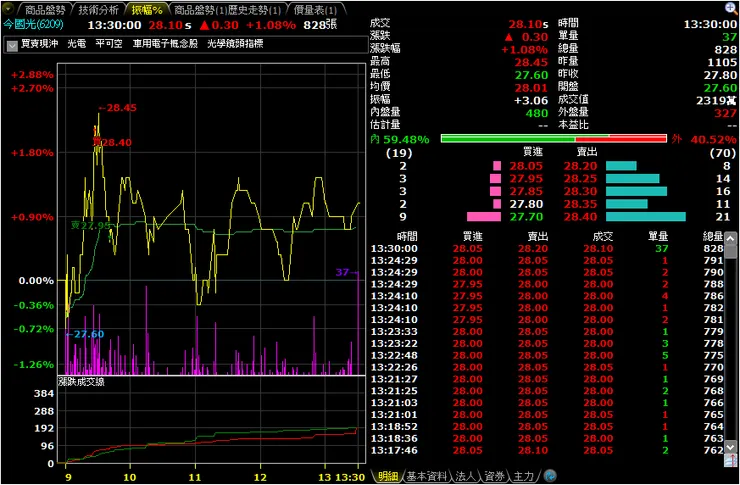740x485 pixels.
Task: Click the 平可空 tag
Action: (x=109, y=44)
